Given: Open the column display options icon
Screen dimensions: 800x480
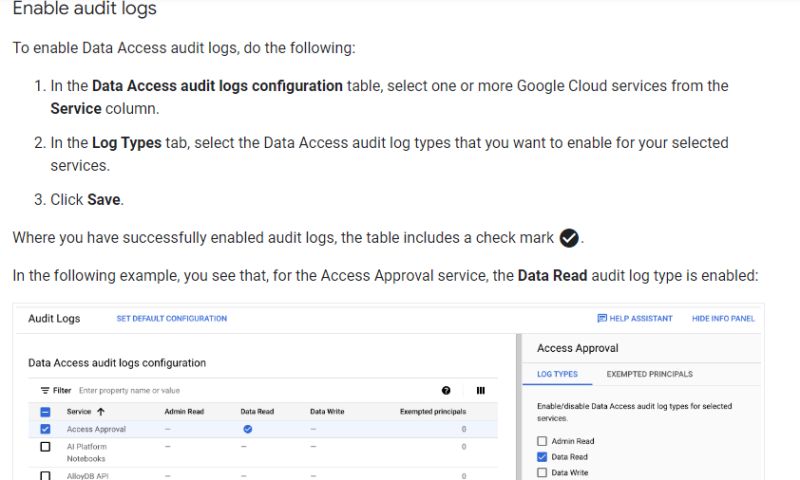Looking at the screenshot, I should (x=481, y=390).
